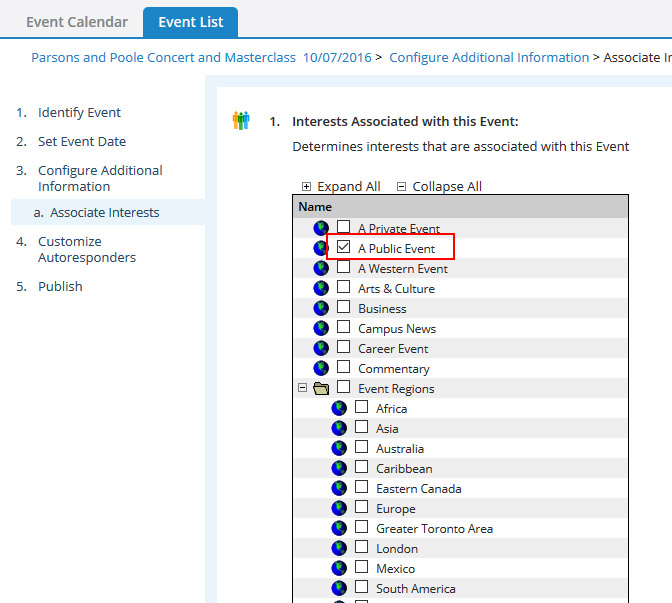
Task: Click the Name column header
Action: [x=315, y=207]
